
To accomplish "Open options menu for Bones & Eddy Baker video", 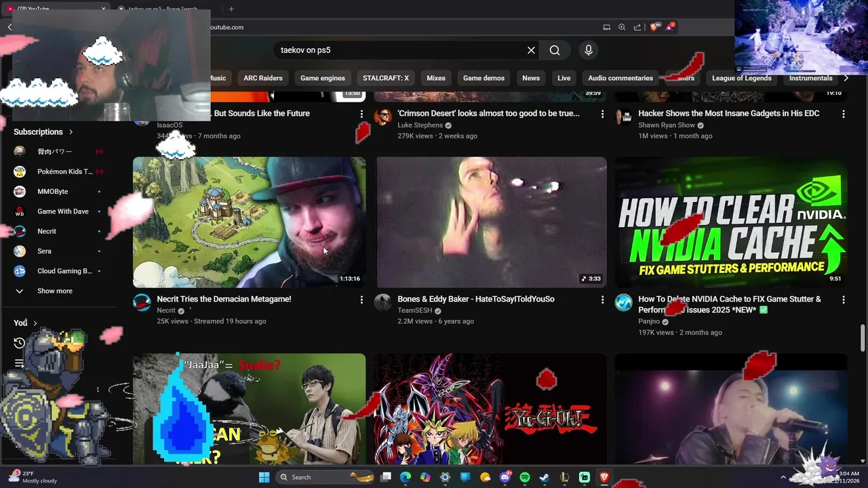I will coord(602,300).
